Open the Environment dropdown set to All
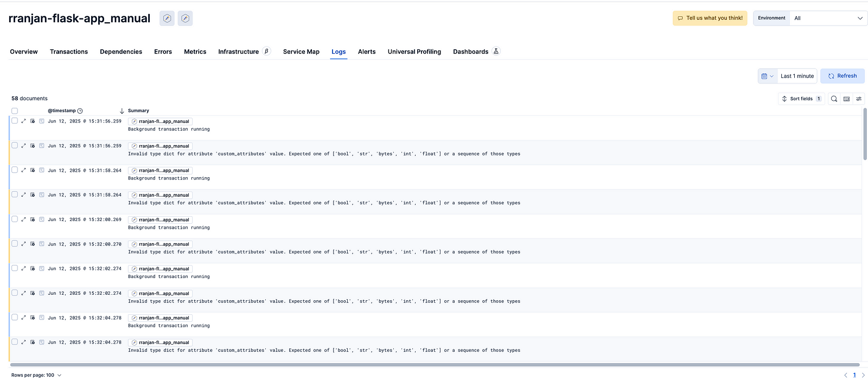 [x=828, y=18]
